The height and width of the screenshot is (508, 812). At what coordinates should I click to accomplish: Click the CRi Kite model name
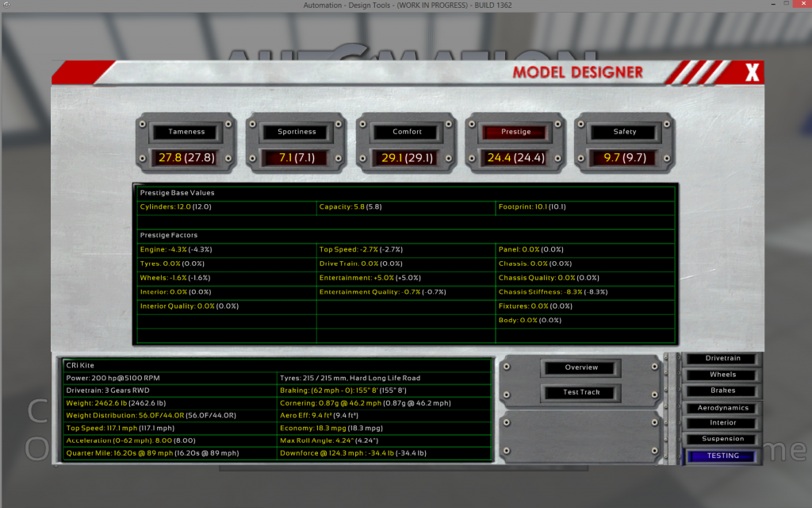(80, 365)
